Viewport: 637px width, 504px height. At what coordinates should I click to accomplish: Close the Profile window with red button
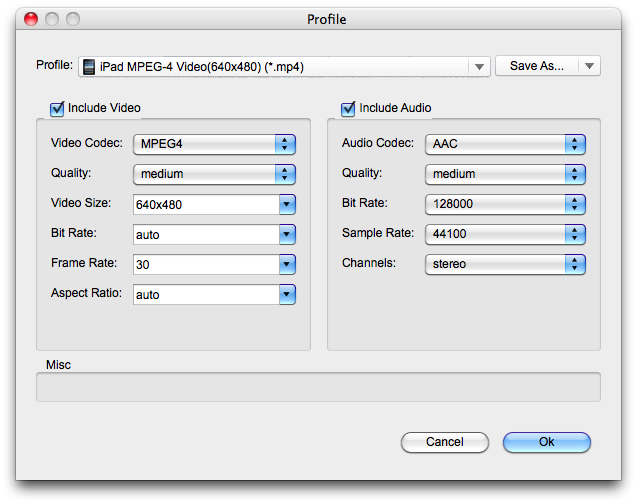pyautogui.click(x=31, y=19)
